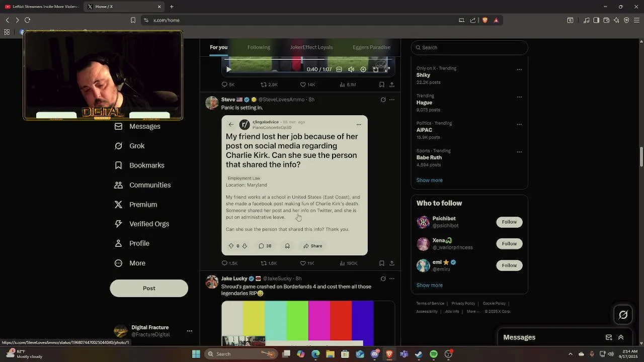Open more options on Jake Lucky's post
This screenshot has width=644, height=362.
tap(392, 279)
